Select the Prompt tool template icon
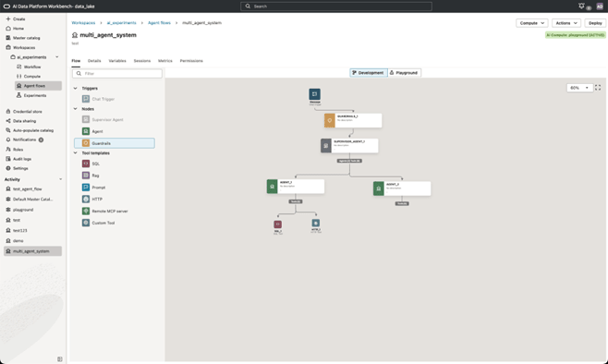 pos(86,188)
